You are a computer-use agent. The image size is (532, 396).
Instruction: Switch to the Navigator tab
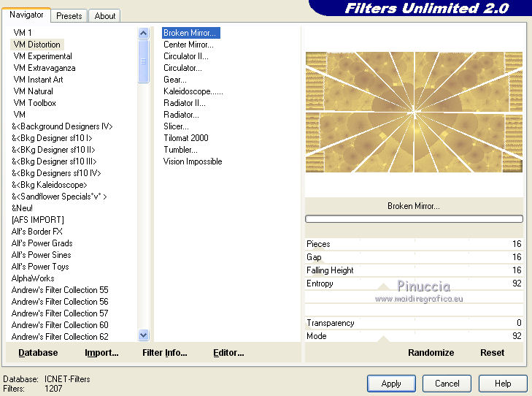26,15
